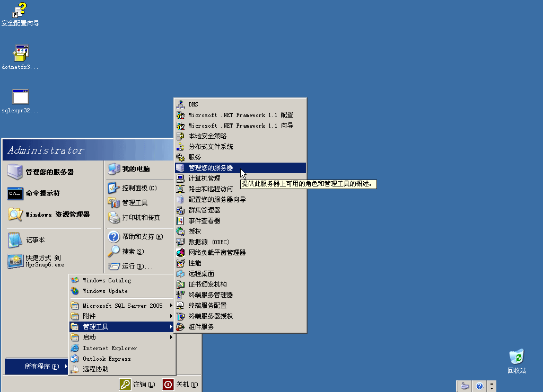
Task: Open 授权 licensing icon
Action: pos(180,231)
